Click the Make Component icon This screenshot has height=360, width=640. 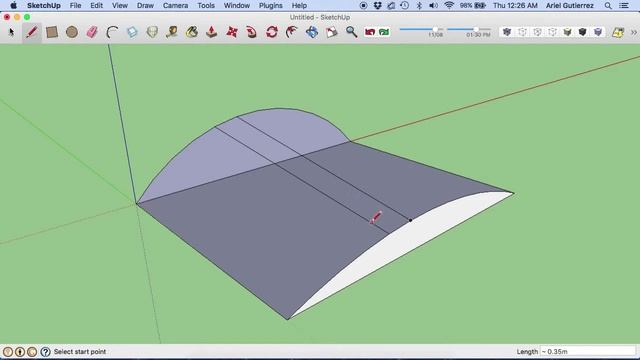(132, 32)
